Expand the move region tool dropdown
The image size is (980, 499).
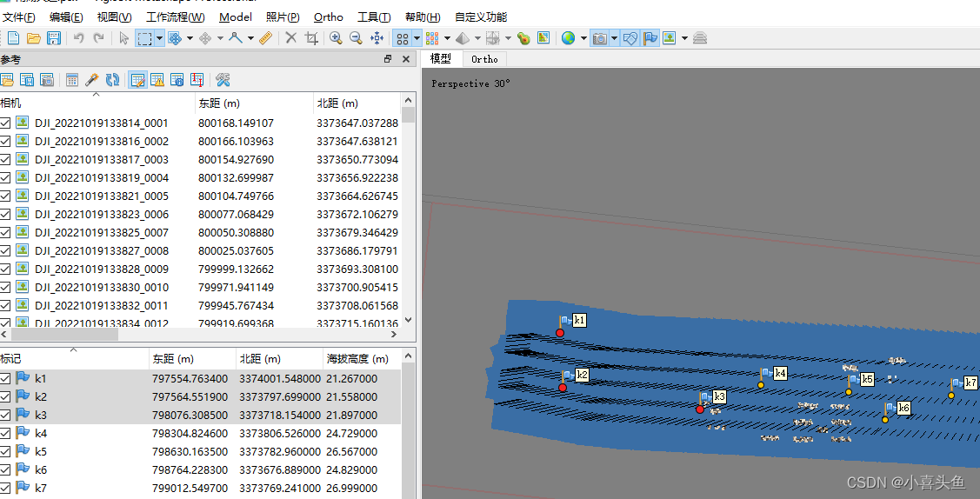tap(190, 39)
